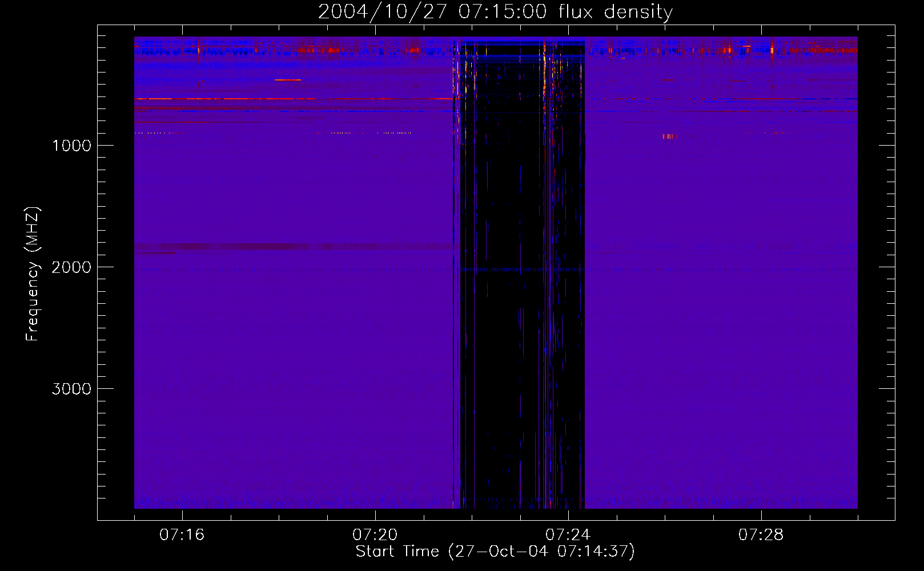Viewport: 924px width, 571px height.
Task: Click the short orange streak above the red line
Action: pyautogui.click(x=288, y=80)
